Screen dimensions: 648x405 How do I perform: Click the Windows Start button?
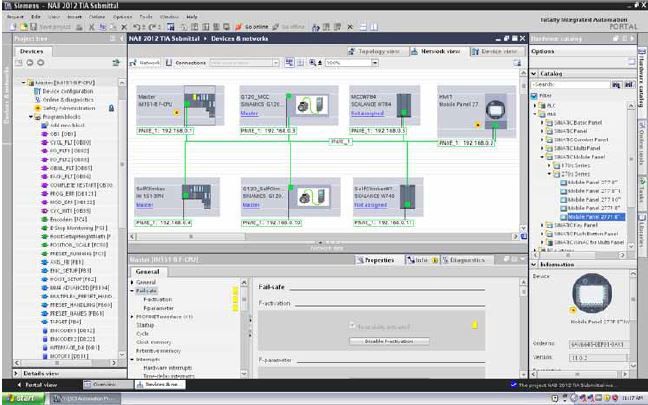pyautogui.click(x=24, y=398)
